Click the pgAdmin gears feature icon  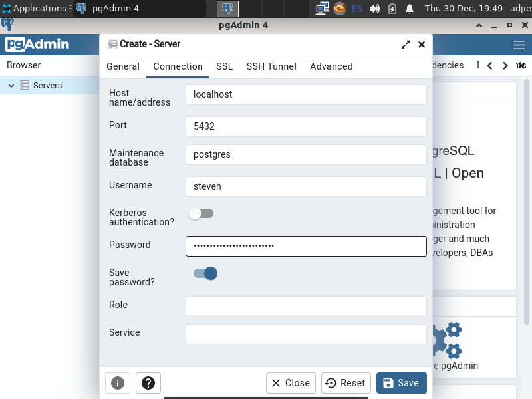(x=448, y=340)
